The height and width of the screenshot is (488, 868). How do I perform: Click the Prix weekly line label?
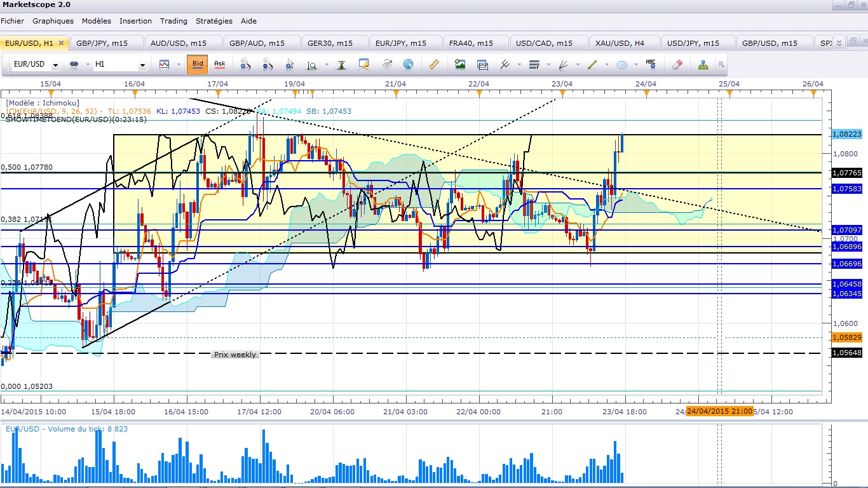point(234,355)
